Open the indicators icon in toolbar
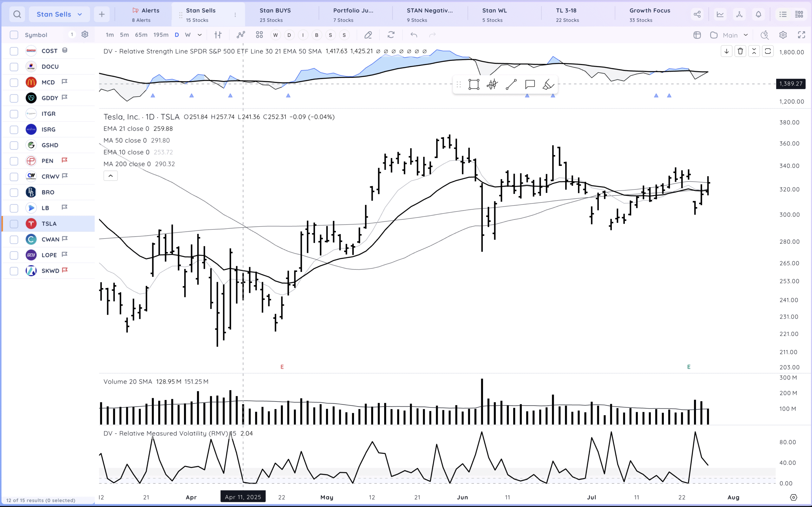Image resolution: width=812 pixels, height=507 pixels. coord(241,35)
